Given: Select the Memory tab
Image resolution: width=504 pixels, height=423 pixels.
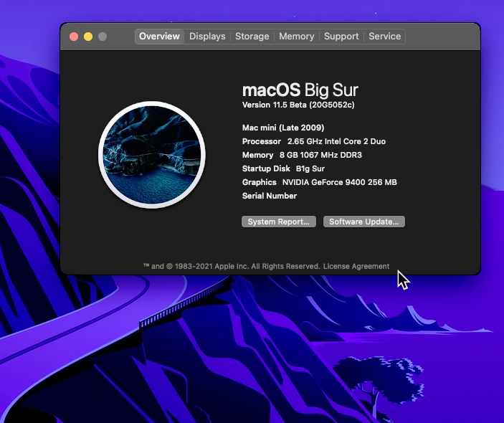Looking at the screenshot, I should click(296, 37).
